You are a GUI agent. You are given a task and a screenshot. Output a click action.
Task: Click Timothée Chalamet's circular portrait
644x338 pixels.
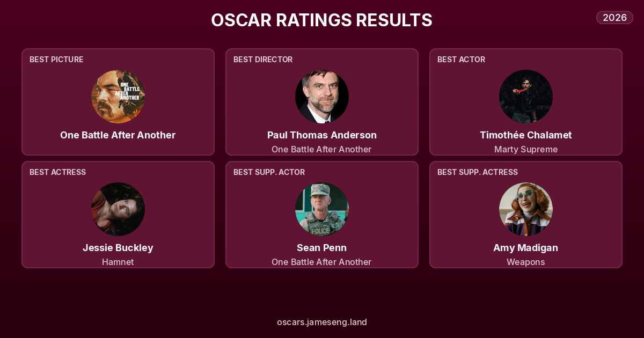coord(526,97)
